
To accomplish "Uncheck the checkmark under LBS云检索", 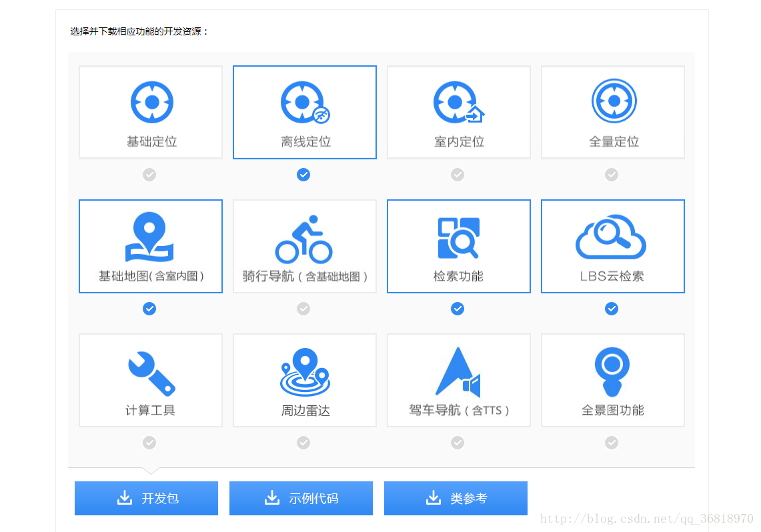I will 612,309.
